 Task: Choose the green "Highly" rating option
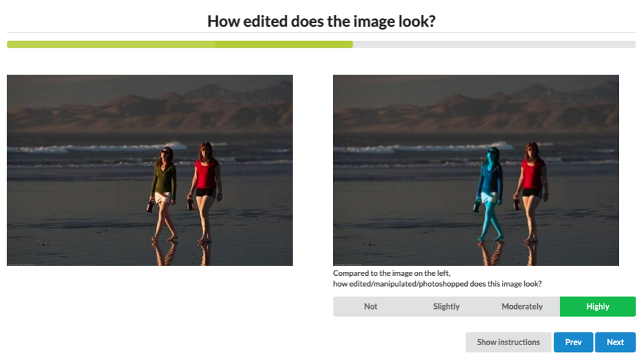point(598,307)
